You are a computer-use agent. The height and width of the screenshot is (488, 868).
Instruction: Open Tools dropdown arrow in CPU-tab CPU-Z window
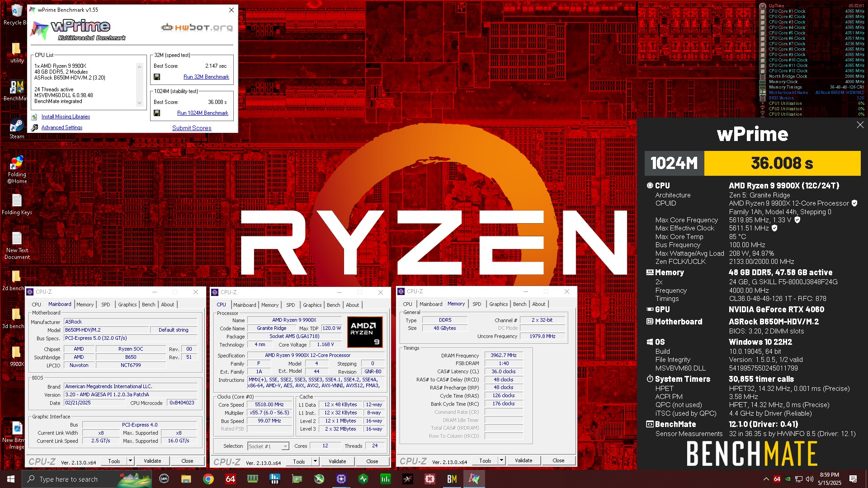315,461
